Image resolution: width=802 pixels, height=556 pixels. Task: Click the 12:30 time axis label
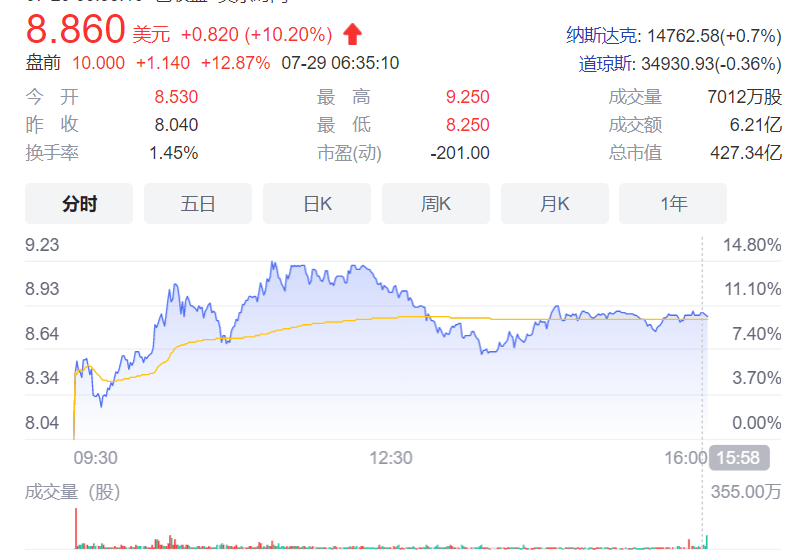391,458
